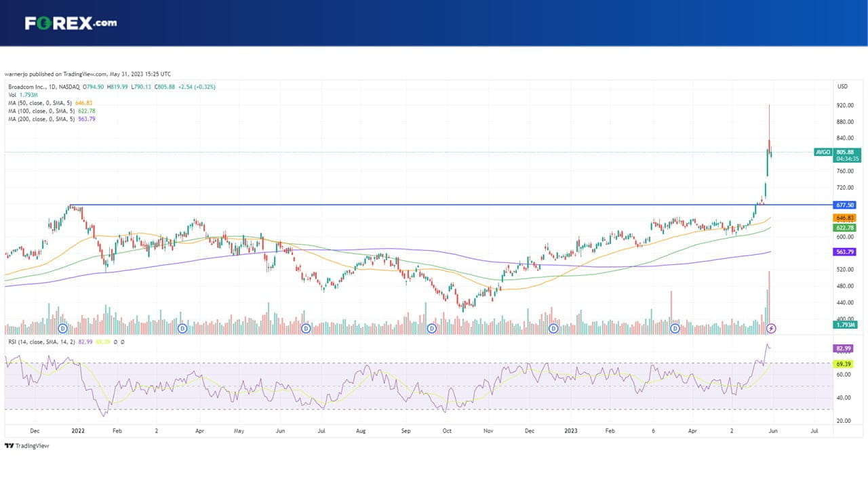Click the orange 646.83 axis label
The width and height of the screenshot is (868, 488).
pyautogui.click(x=845, y=218)
